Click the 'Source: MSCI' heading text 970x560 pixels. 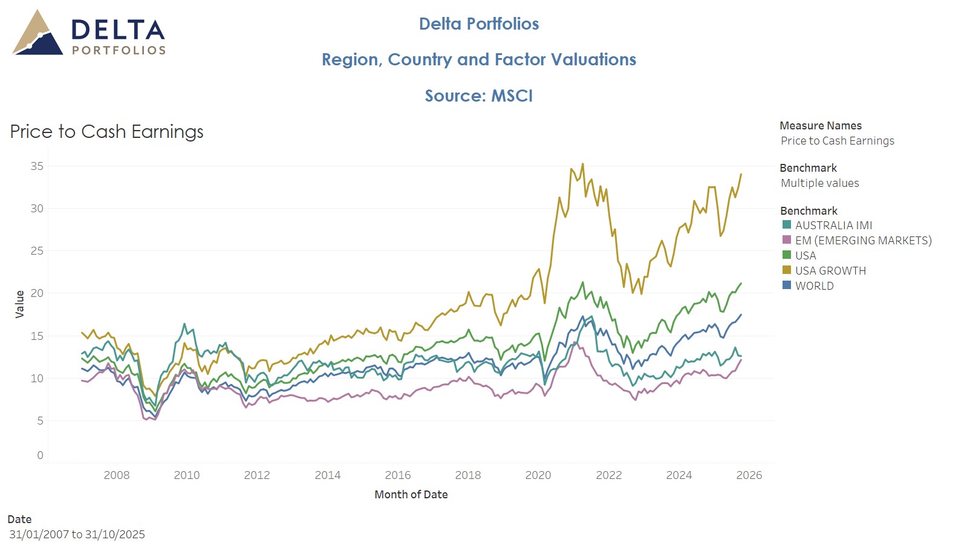pos(478,96)
